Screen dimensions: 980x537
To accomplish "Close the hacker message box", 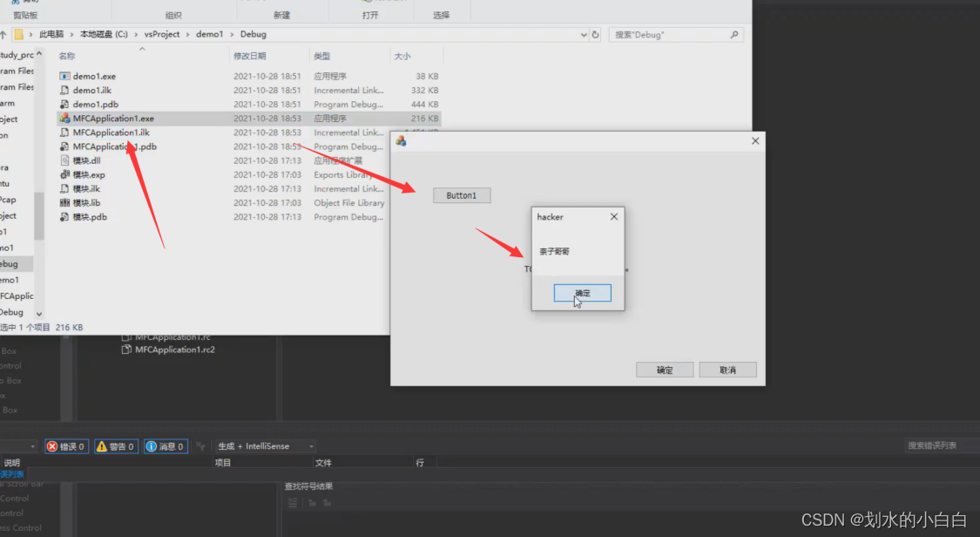I will click(x=614, y=216).
